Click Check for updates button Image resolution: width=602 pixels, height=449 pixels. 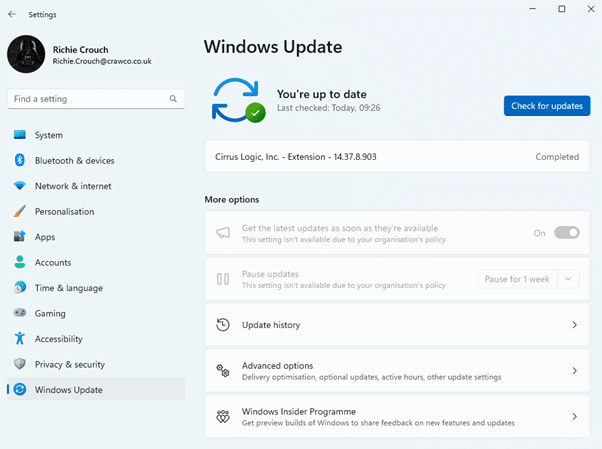coord(547,106)
